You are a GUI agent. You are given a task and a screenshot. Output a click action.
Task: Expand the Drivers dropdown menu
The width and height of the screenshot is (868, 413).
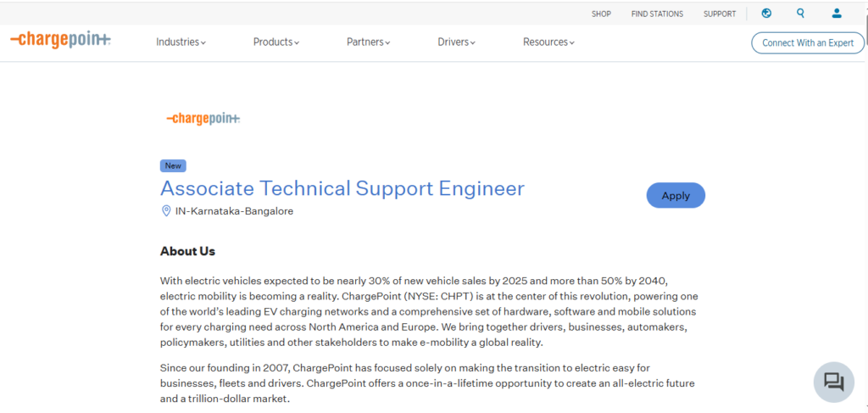point(456,42)
